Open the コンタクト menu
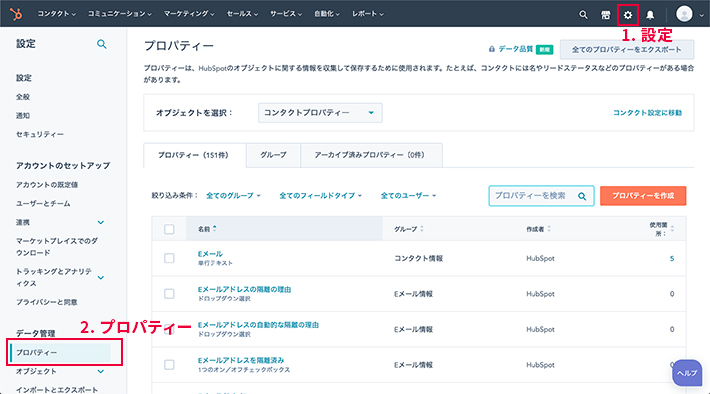 tap(57, 14)
